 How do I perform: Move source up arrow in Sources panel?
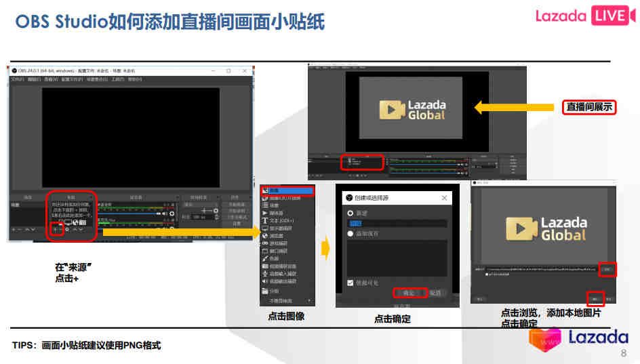75,230
